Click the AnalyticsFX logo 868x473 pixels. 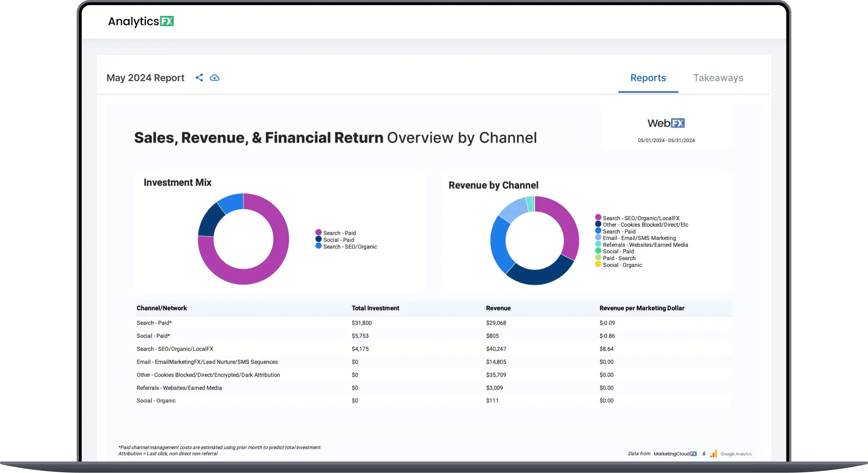pos(141,21)
